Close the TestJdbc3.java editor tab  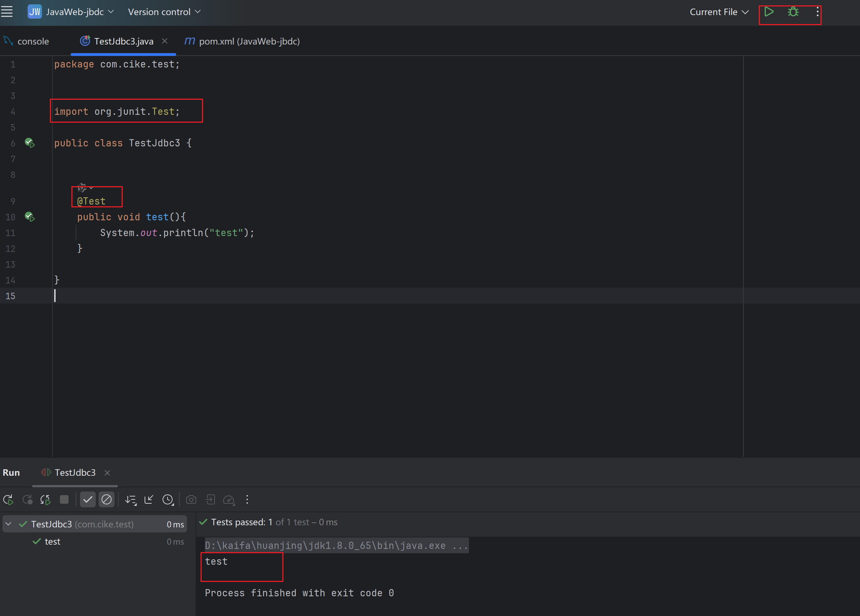pyautogui.click(x=165, y=41)
